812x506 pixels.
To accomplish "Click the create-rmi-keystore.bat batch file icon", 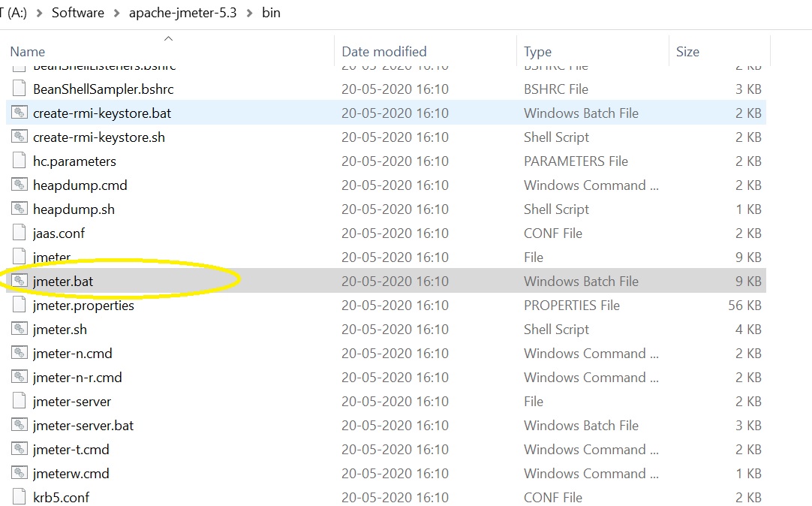I will (20, 113).
